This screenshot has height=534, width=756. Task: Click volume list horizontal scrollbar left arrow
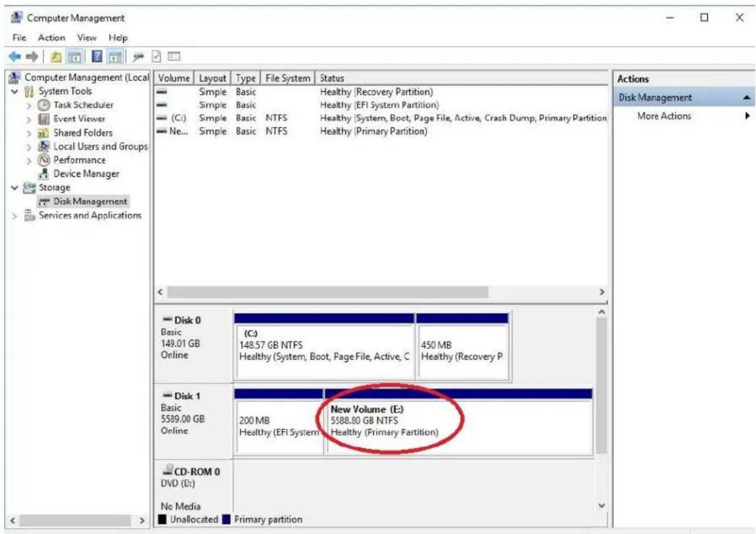[x=160, y=292]
